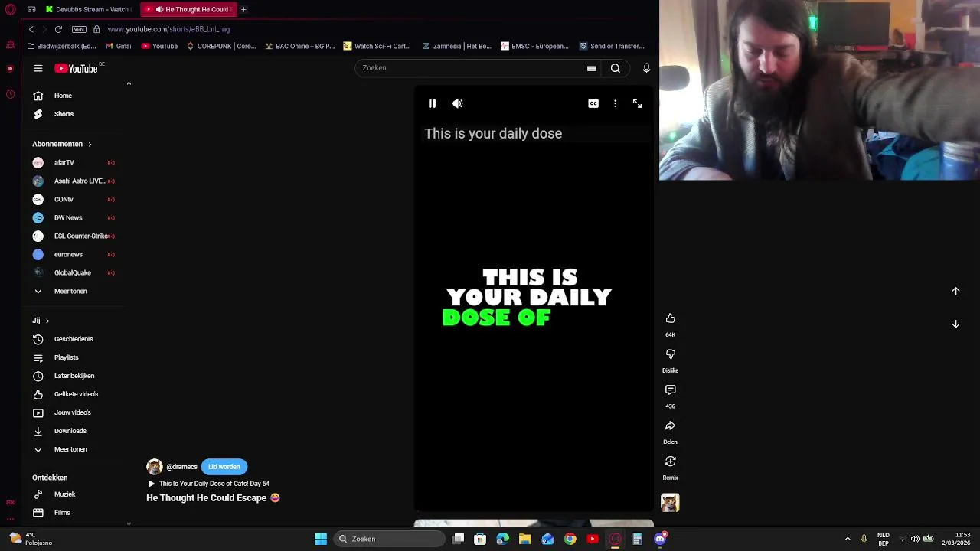Toggle closed captions on the Short
The width and height of the screenshot is (980, 551).
tap(593, 103)
